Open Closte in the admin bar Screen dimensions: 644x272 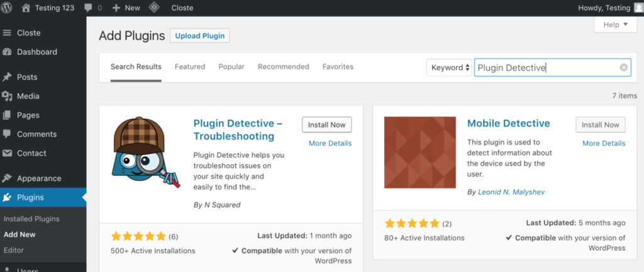(x=182, y=8)
